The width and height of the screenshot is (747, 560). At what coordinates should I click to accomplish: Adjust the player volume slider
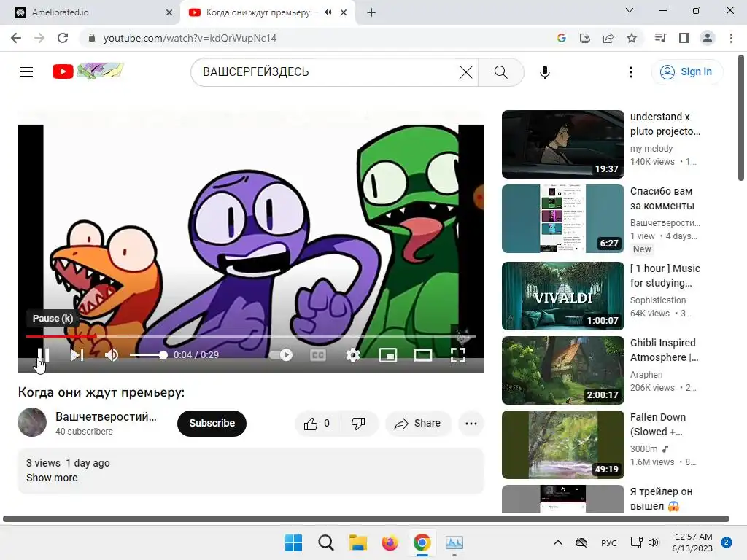[x=148, y=355]
